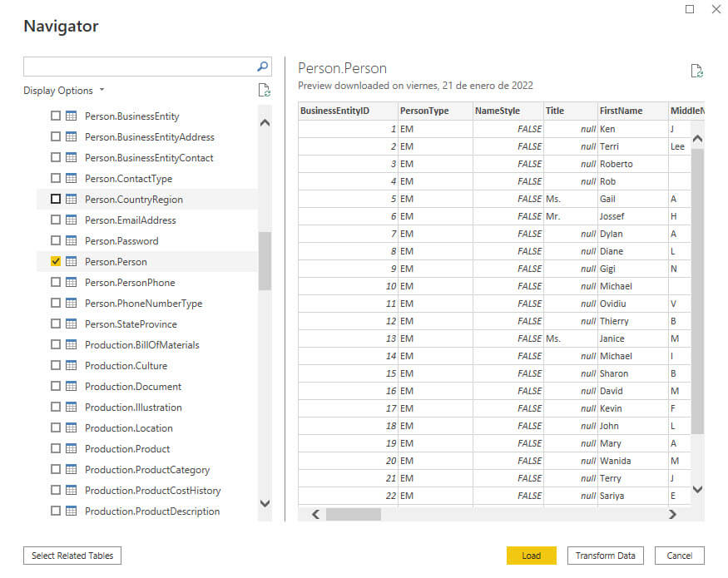Refresh the Person.Person preview icon

(697, 72)
